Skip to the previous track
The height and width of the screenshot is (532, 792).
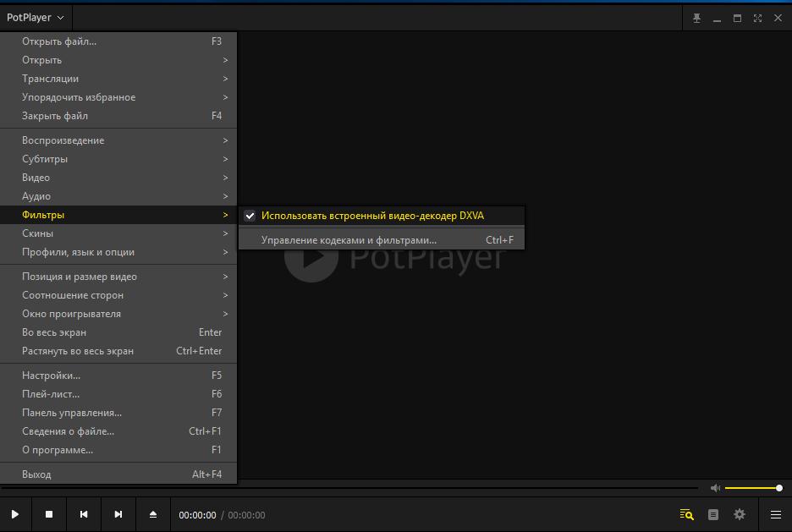pyautogui.click(x=84, y=514)
